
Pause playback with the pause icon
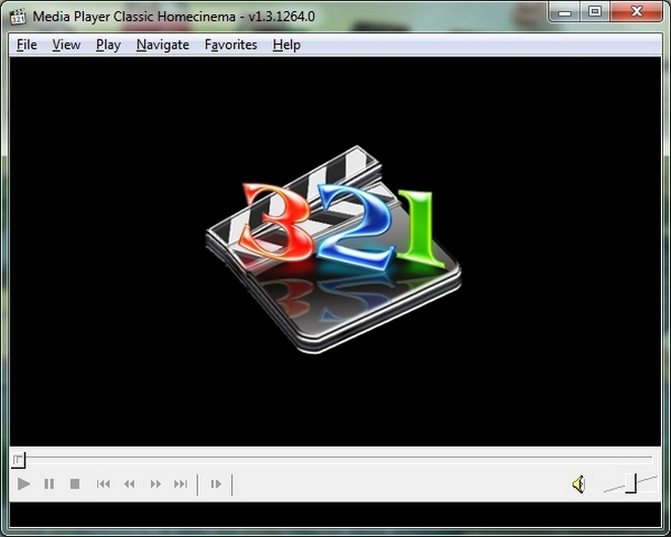pos(49,484)
